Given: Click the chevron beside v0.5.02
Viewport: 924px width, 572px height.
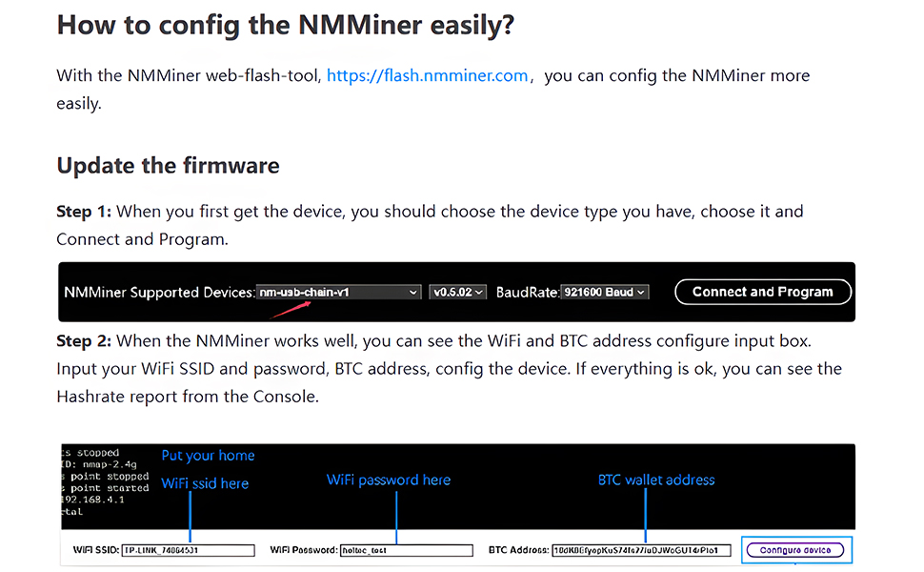Looking at the screenshot, I should [478, 293].
